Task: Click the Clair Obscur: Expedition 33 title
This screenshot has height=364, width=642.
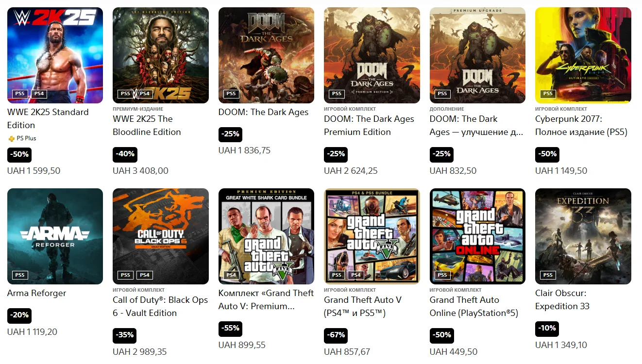Action: click(x=562, y=299)
